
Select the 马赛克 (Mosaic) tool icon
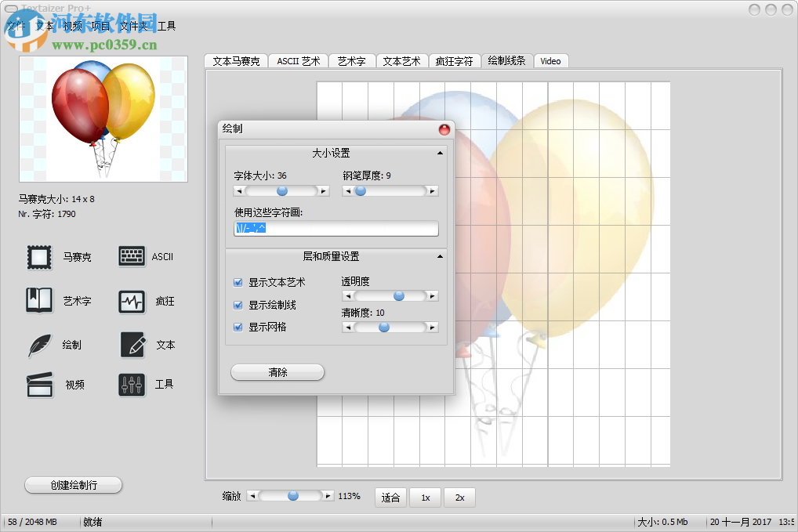point(38,256)
